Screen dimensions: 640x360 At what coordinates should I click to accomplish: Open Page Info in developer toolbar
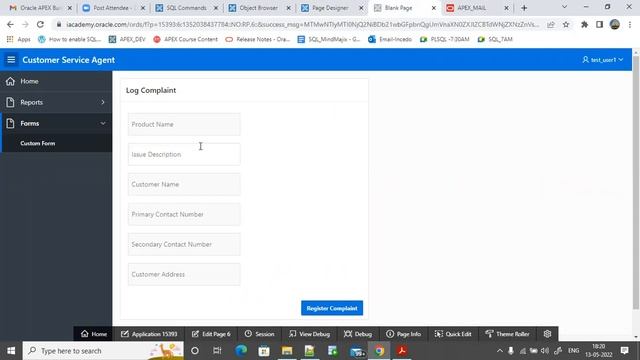[403, 334]
